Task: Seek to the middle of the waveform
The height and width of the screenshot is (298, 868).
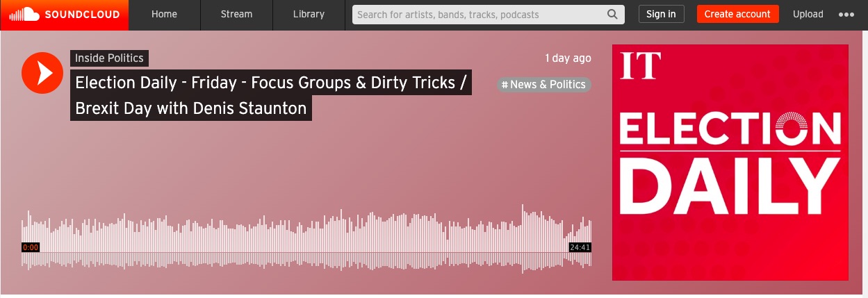Action: (306, 240)
